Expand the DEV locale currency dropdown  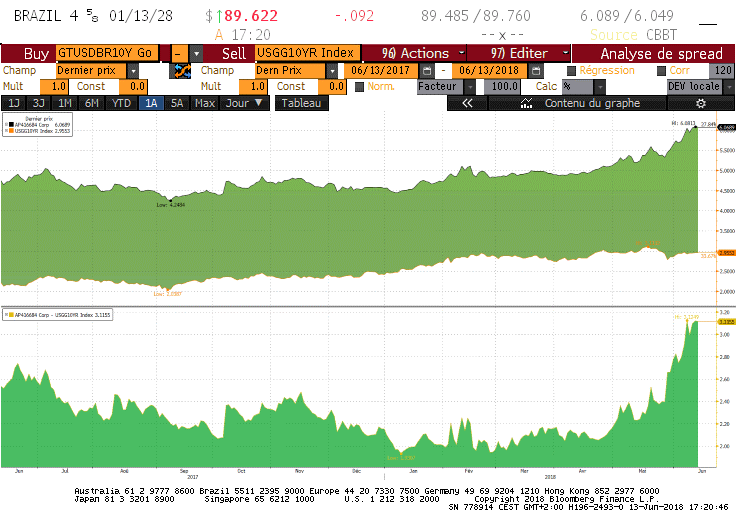click(729, 87)
